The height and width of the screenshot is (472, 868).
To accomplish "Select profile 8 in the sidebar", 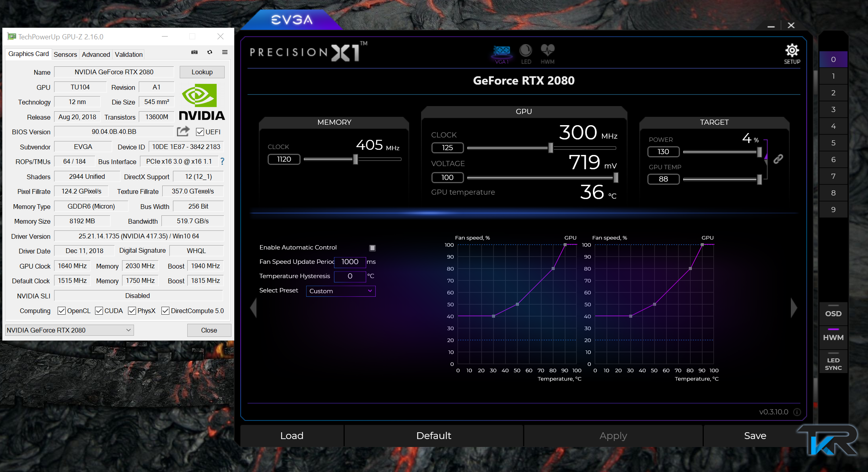I will [833, 193].
